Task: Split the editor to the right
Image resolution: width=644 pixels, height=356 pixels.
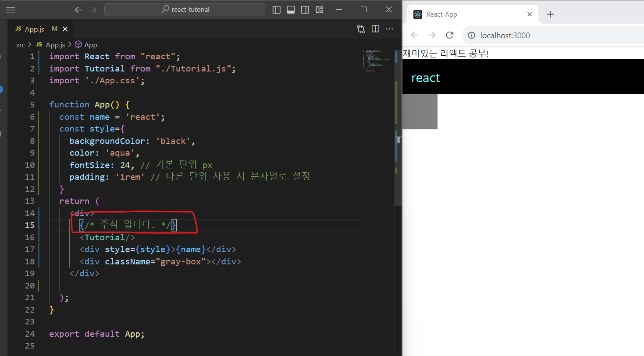Action: [x=375, y=29]
